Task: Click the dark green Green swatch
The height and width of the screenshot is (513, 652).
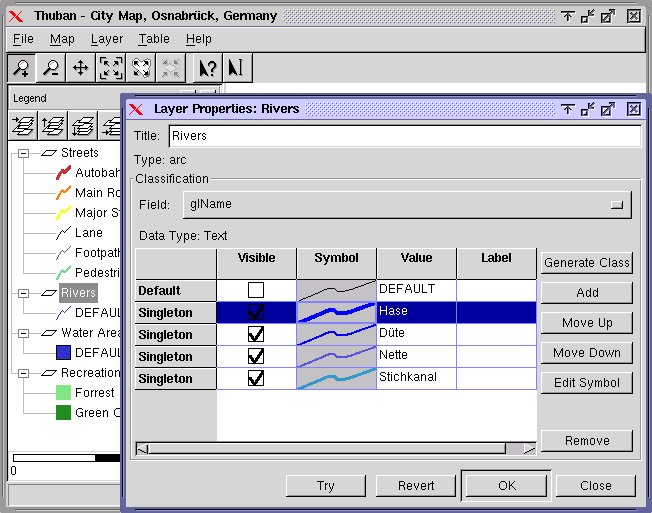Action: pos(63,412)
